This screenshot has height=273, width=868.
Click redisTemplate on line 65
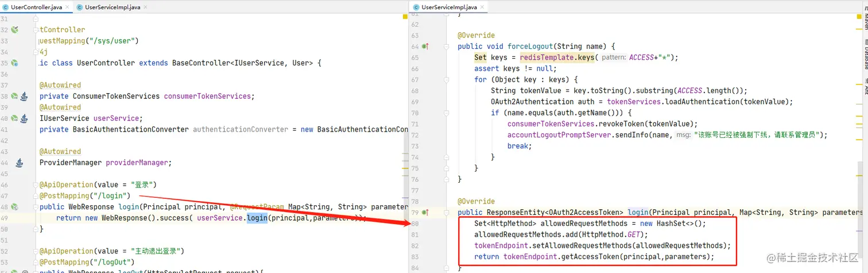(547, 57)
